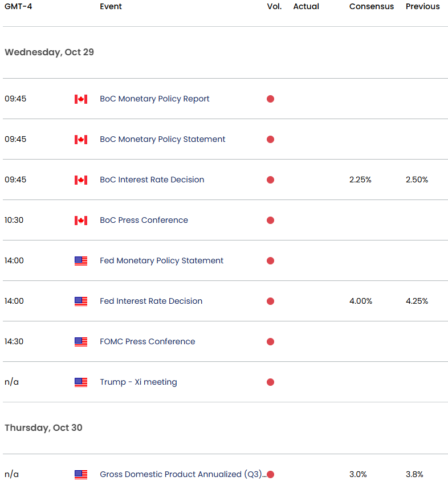Click Canada flag beside BoC Monetary Policy Report

point(81,99)
